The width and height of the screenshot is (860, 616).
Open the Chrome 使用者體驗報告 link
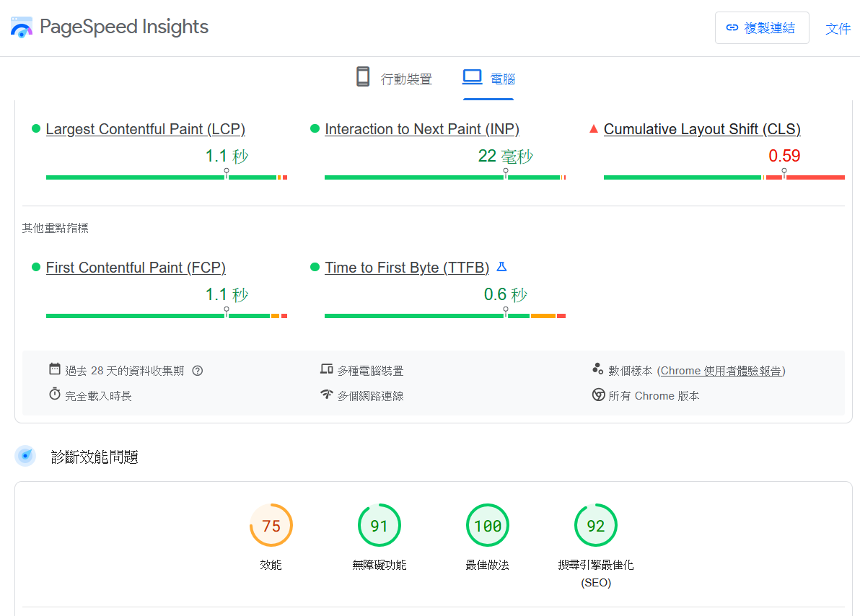[x=721, y=371]
